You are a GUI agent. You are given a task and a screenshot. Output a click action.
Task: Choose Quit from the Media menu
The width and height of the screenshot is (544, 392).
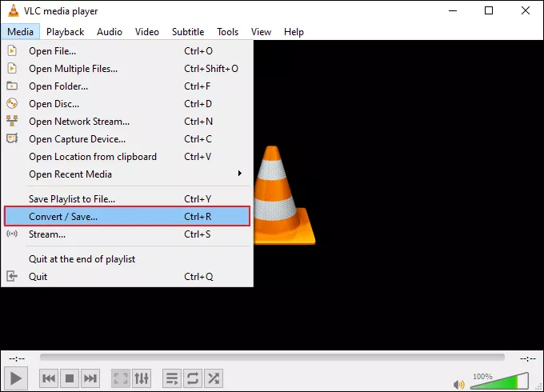127,277
